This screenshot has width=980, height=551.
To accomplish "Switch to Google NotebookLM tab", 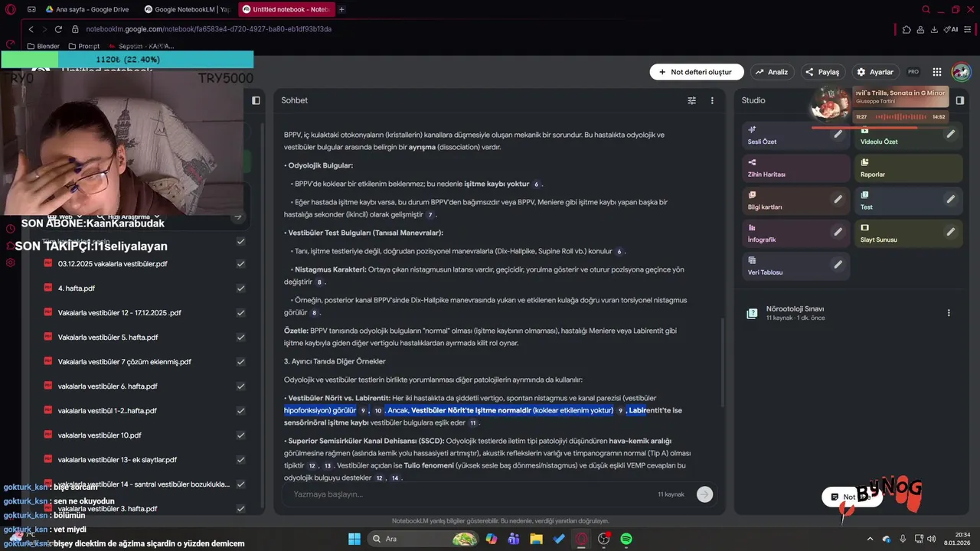I will coord(186,10).
